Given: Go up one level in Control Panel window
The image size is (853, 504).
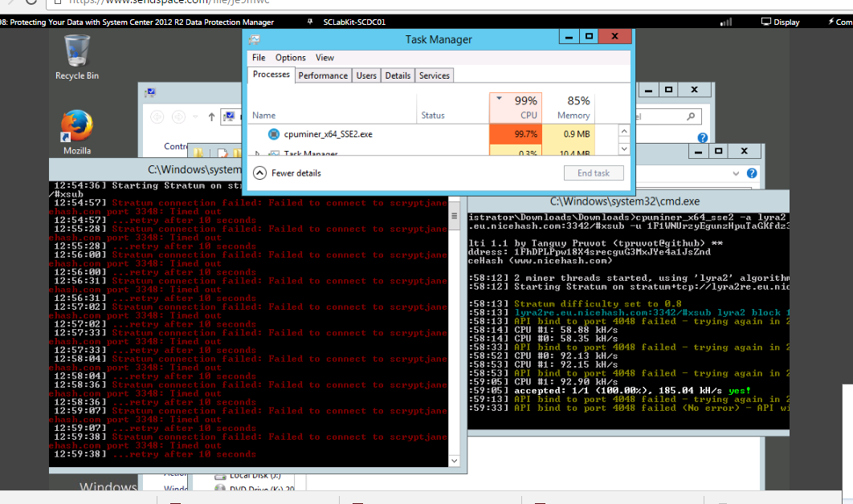Looking at the screenshot, I should pyautogui.click(x=211, y=117).
